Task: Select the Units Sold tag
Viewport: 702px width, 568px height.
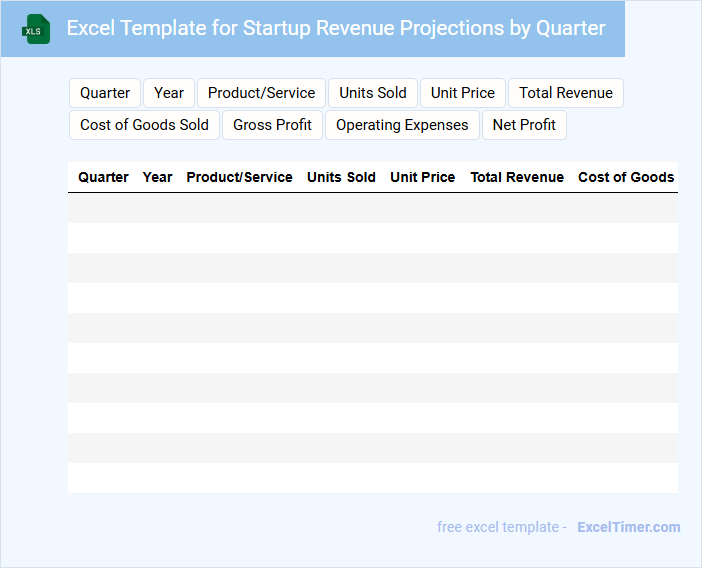Action: click(x=372, y=93)
